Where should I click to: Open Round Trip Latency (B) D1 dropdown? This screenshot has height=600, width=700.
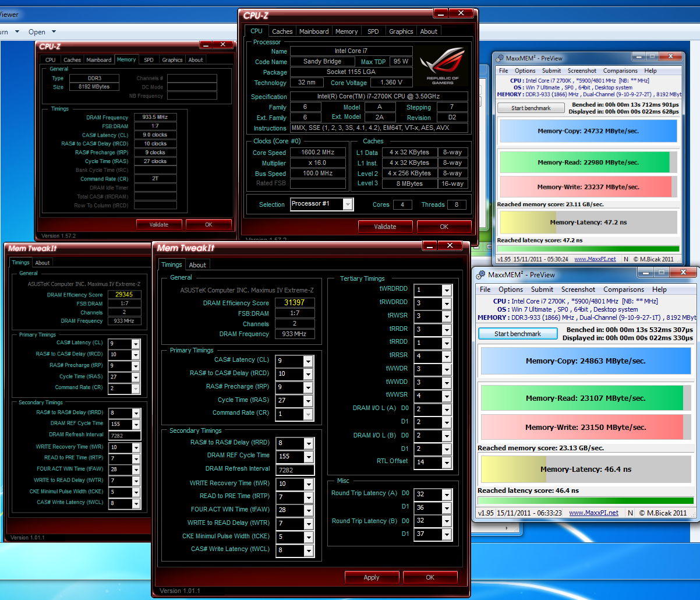pos(447,534)
